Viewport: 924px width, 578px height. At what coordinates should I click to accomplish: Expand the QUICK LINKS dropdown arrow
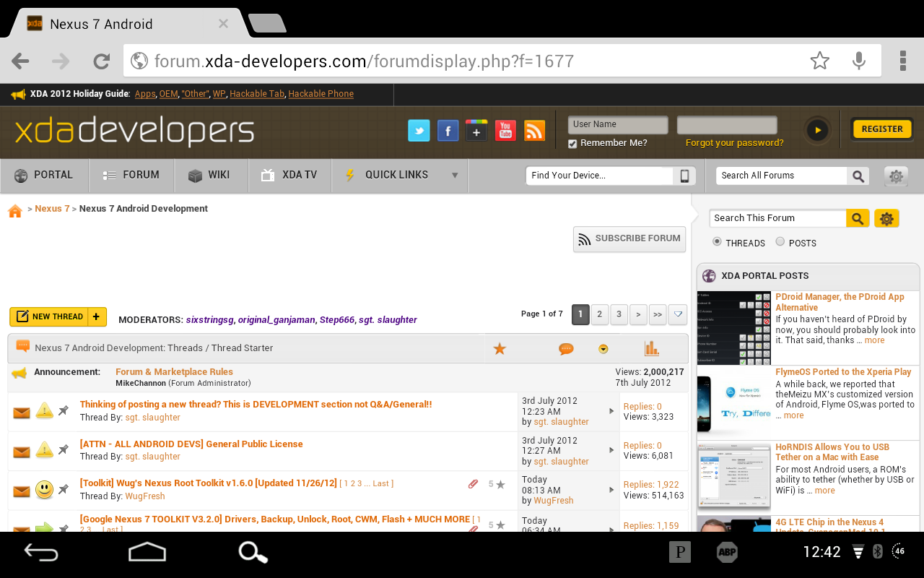[x=455, y=175]
